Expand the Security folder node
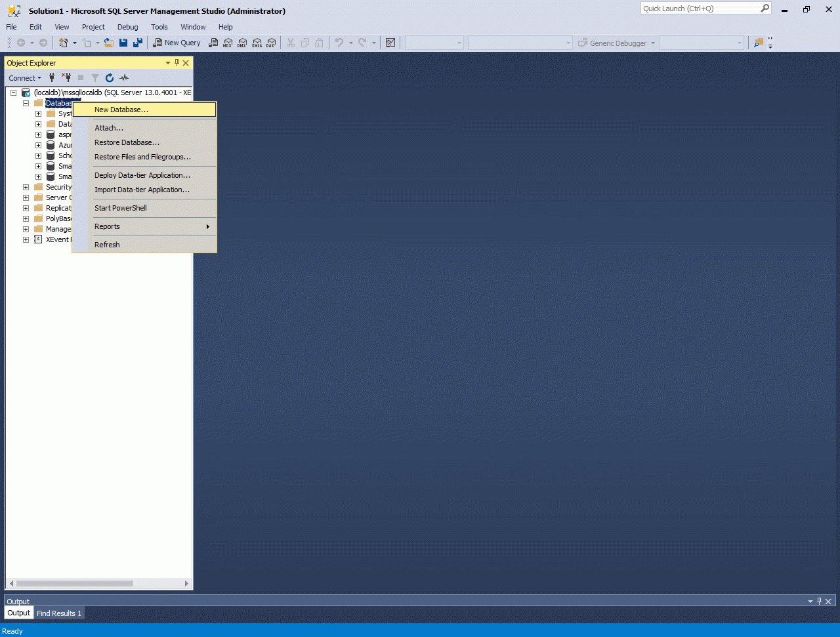Viewport: 840px width, 637px height. pyautogui.click(x=26, y=187)
